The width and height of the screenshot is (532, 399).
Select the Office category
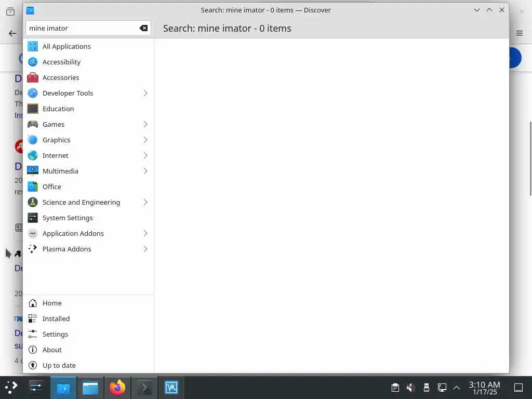click(x=88, y=187)
